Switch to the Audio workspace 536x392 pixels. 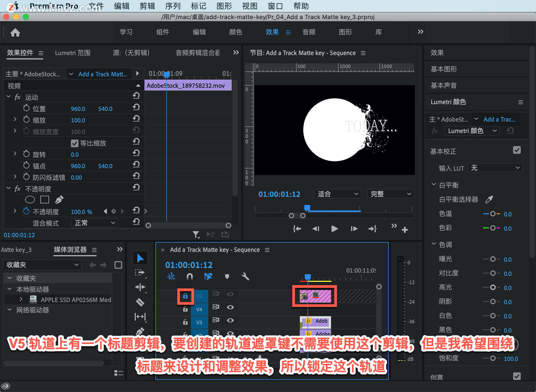click(309, 32)
